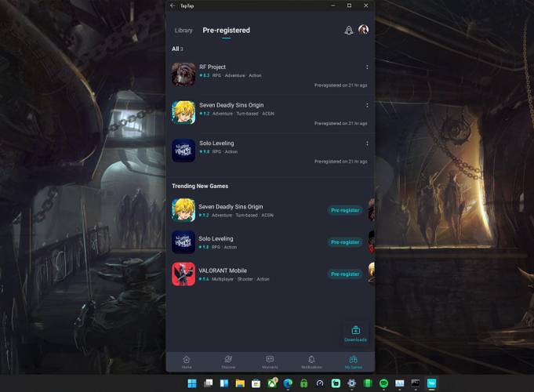Select the My Games bottom tab
This screenshot has width=534, height=392.
pyautogui.click(x=353, y=362)
